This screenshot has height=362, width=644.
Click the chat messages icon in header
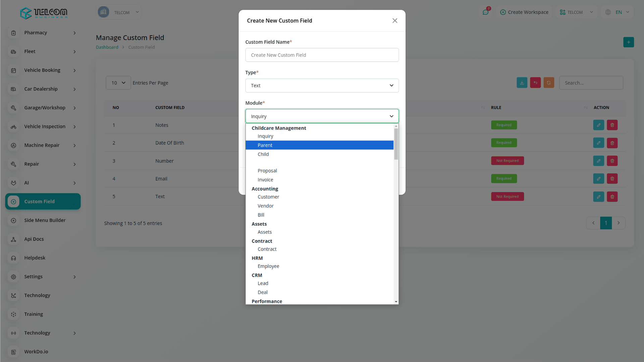coord(485,12)
